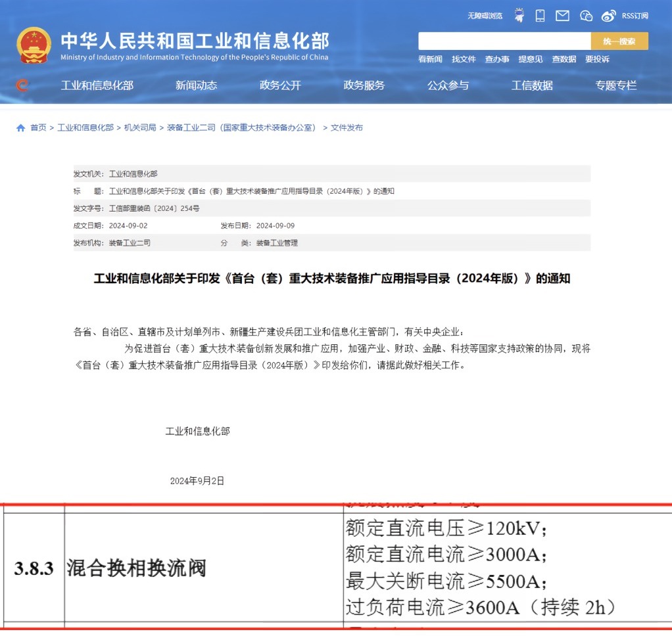Click the national emblem logo
Image resolution: width=672 pixels, height=636 pixels.
[x=34, y=45]
